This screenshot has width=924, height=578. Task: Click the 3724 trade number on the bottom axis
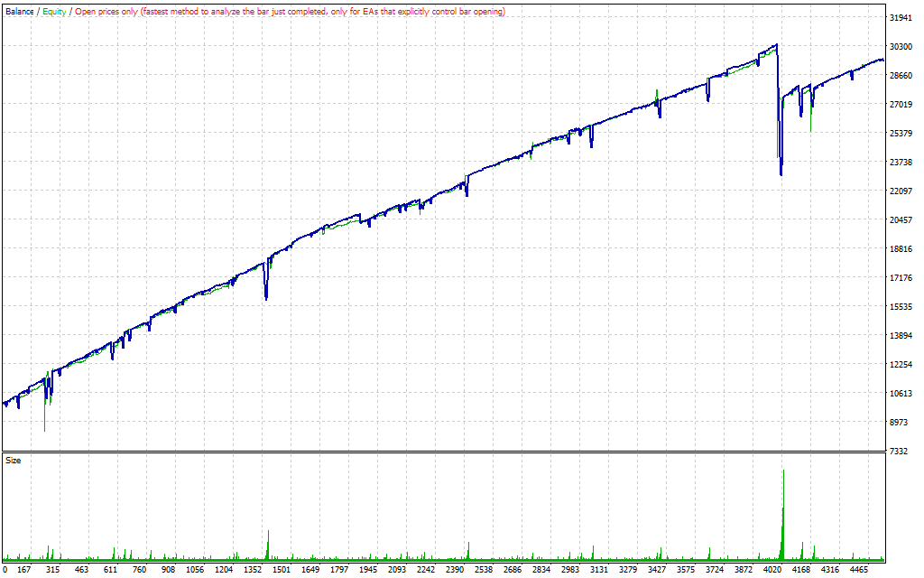[x=714, y=570]
